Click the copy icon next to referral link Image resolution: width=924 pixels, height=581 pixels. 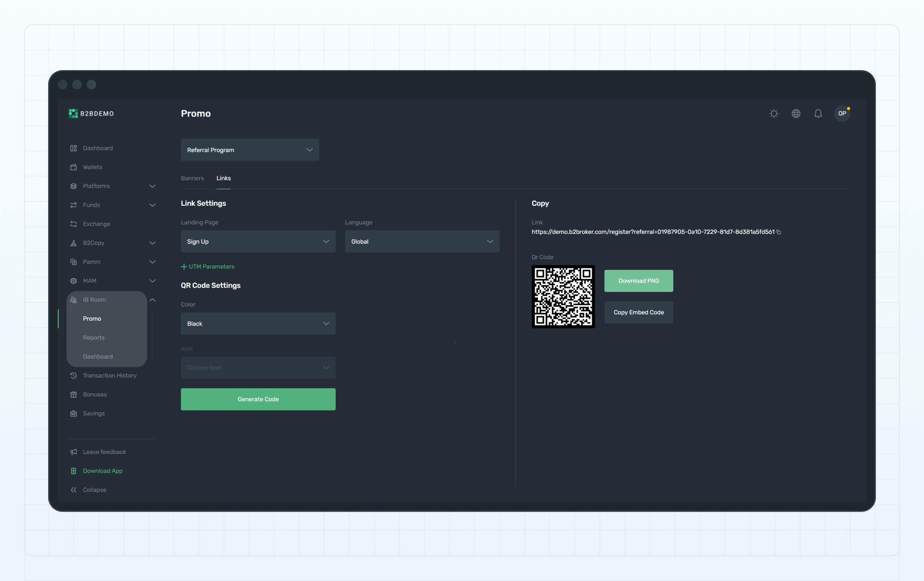click(x=778, y=232)
